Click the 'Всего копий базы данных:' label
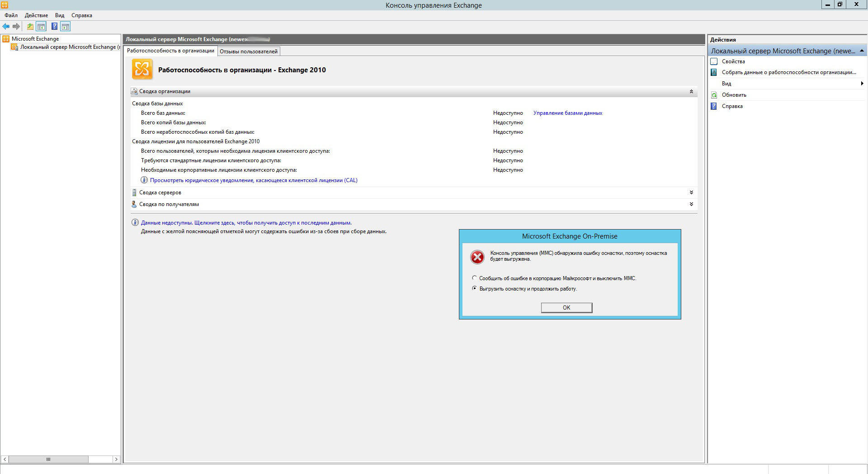 tap(174, 122)
